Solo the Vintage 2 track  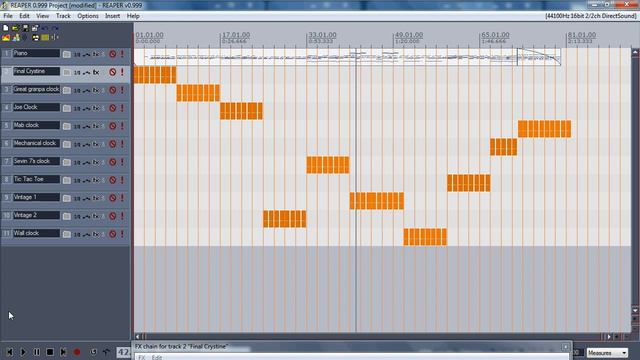(122, 216)
